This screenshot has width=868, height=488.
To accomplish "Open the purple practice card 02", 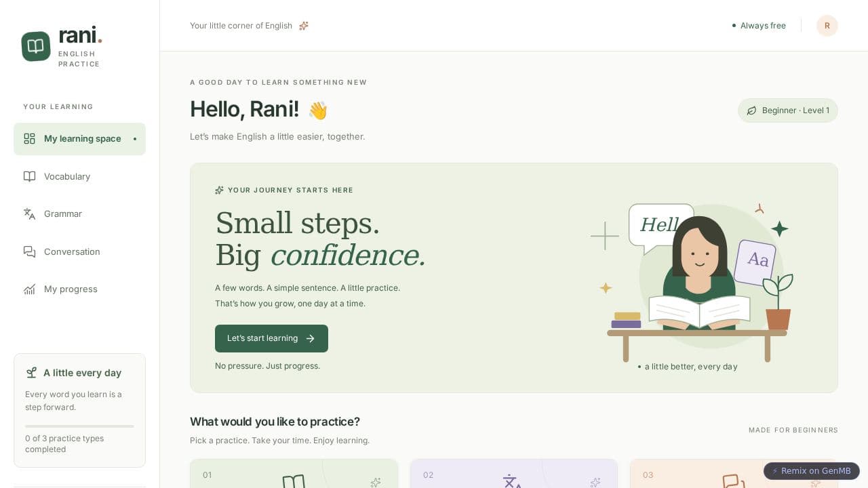I will (514, 474).
